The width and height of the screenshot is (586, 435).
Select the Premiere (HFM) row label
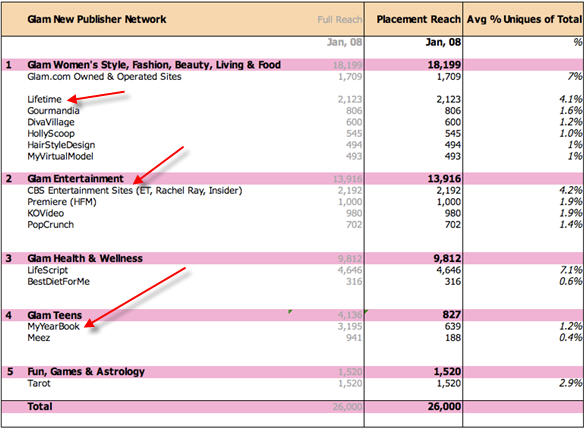click(x=62, y=202)
